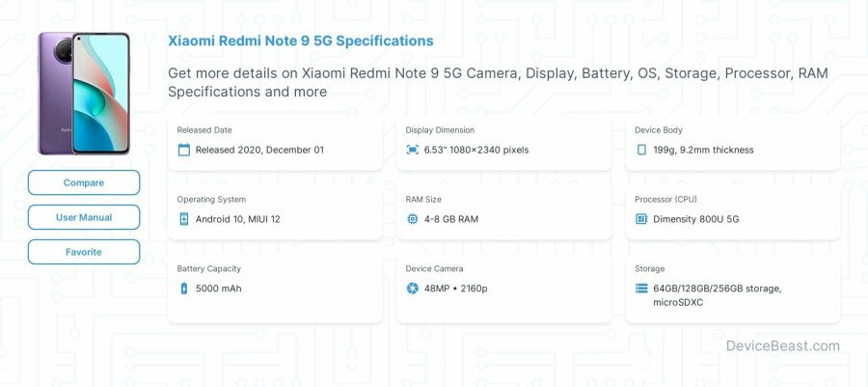Click the RAM chip icon
The width and height of the screenshot is (868, 387).
413,219
